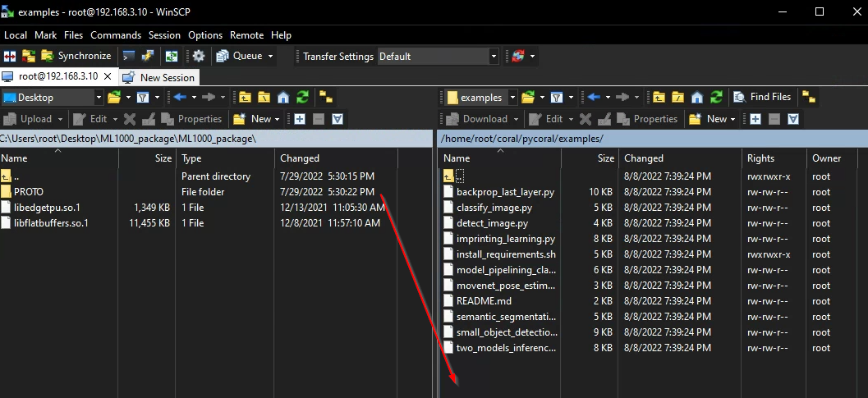Image resolution: width=868 pixels, height=398 pixels.
Task: Expand the Queue dropdown arrow
Action: pyautogui.click(x=270, y=56)
